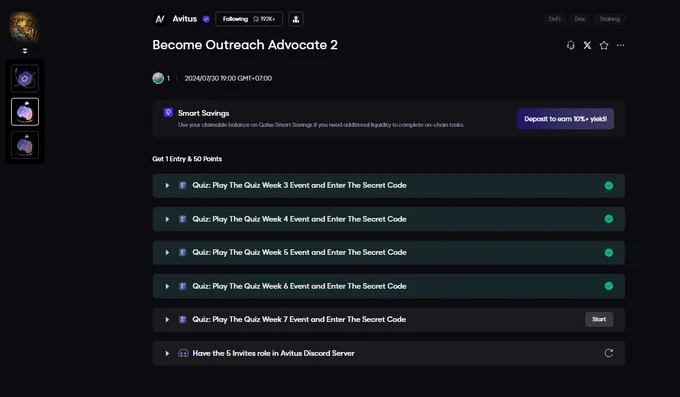Screen dimensions: 680x397
Task: Expand the Quiz Week 5 task
Action: pos(167,253)
